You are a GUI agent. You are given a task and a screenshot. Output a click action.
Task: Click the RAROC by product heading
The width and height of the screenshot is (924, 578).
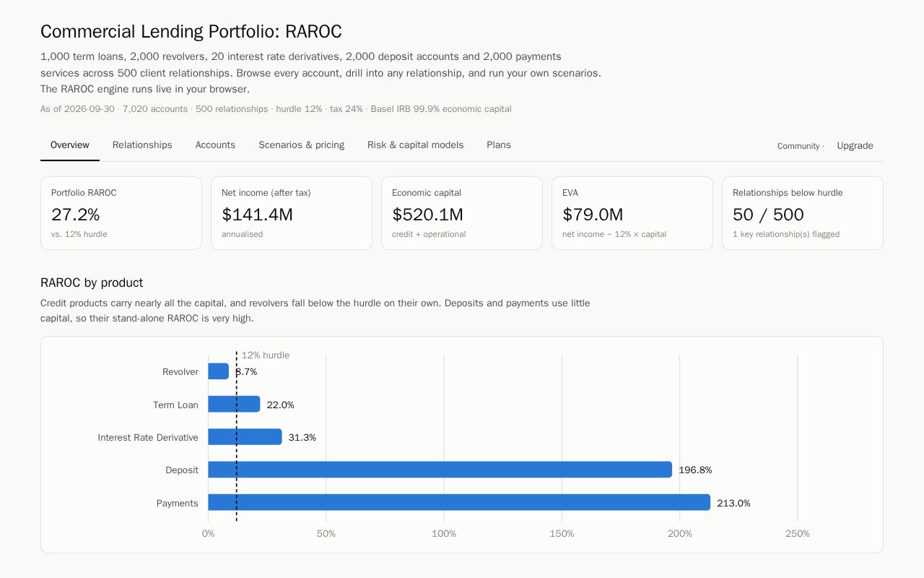(x=92, y=282)
